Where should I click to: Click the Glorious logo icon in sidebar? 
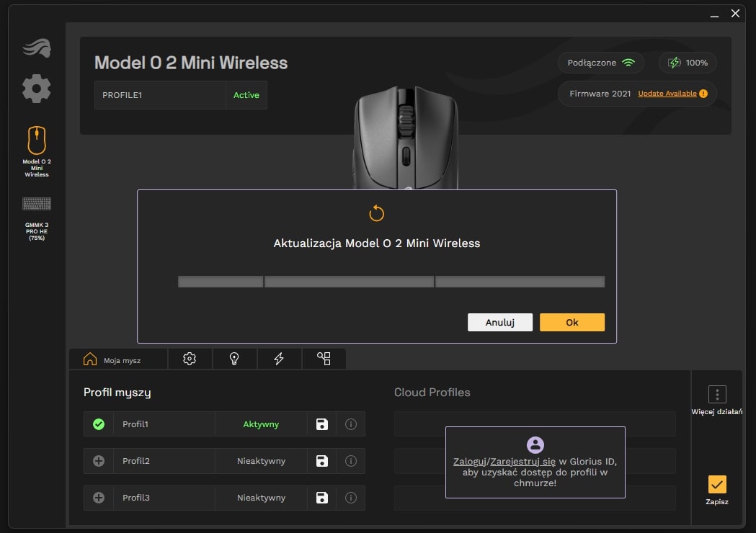click(x=37, y=48)
